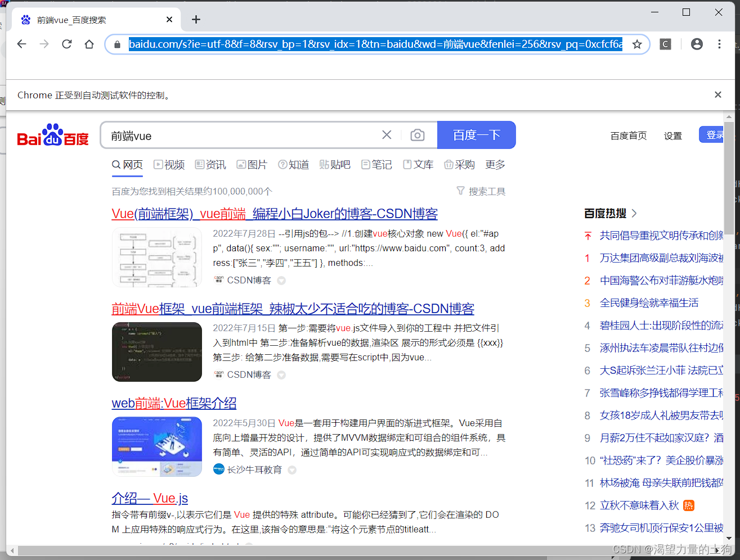The height and width of the screenshot is (560, 740).
Task: Click blue illustration thumbnail of third result
Action: pos(157,446)
